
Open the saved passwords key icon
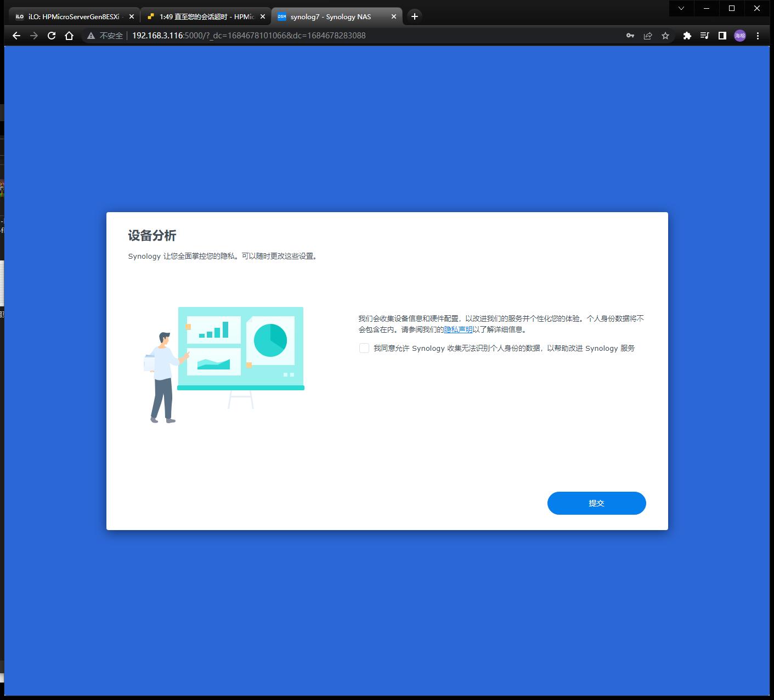point(629,35)
